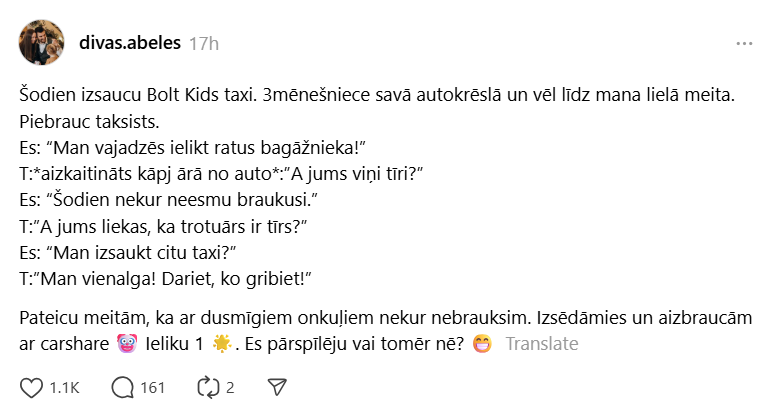Translate the post text
This screenshot has width=775, height=406.
pyautogui.click(x=542, y=344)
